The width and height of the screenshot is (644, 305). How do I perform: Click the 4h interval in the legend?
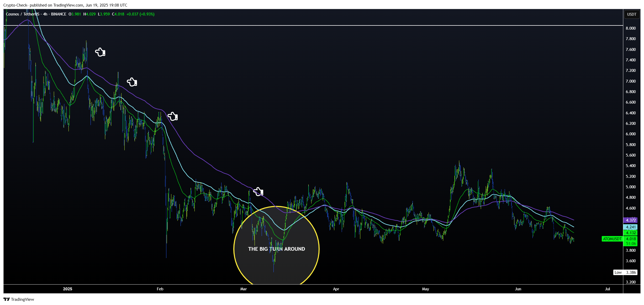coord(45,14)
